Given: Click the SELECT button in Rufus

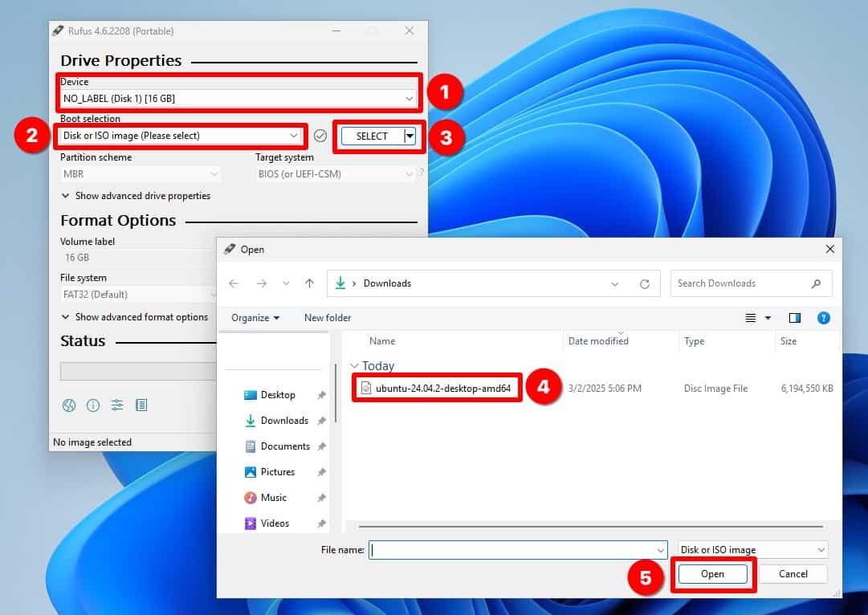Looking at the screenshot, I should pos(373,136).
